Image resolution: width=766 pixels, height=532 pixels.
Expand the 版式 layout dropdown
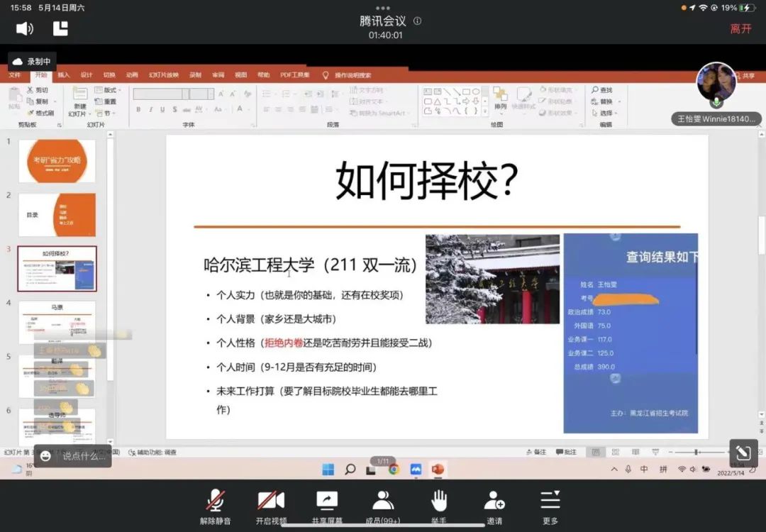[112, 90]
